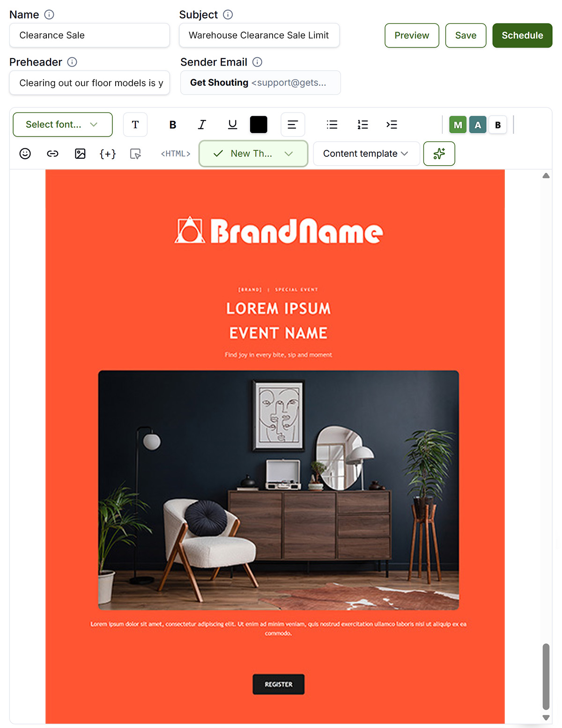Open the text alignment options

[293, 125]
